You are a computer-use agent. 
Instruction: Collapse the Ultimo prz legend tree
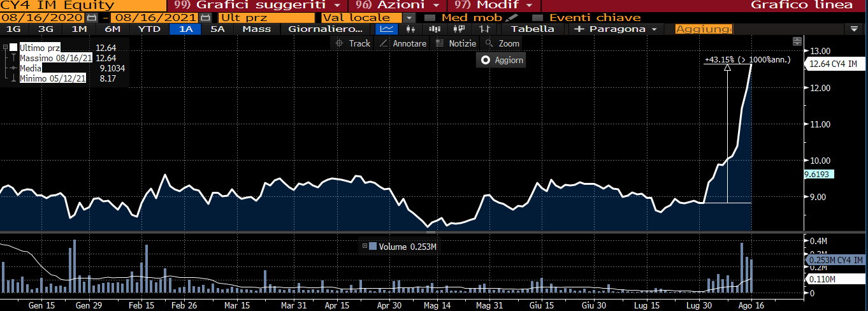[5, 48]
